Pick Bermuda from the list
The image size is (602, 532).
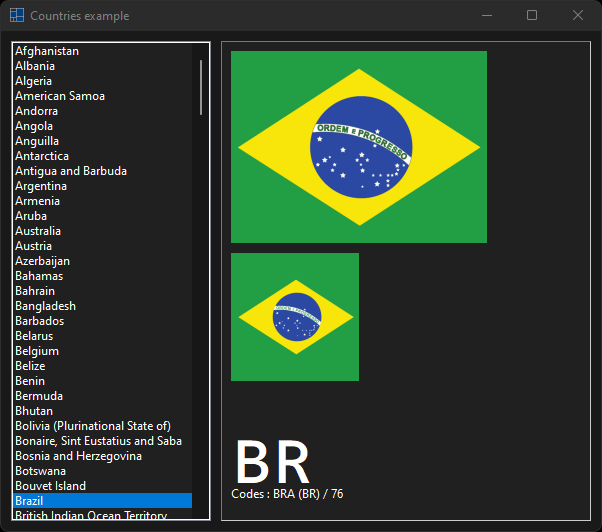pyautogui.click(x=103, y=396)
